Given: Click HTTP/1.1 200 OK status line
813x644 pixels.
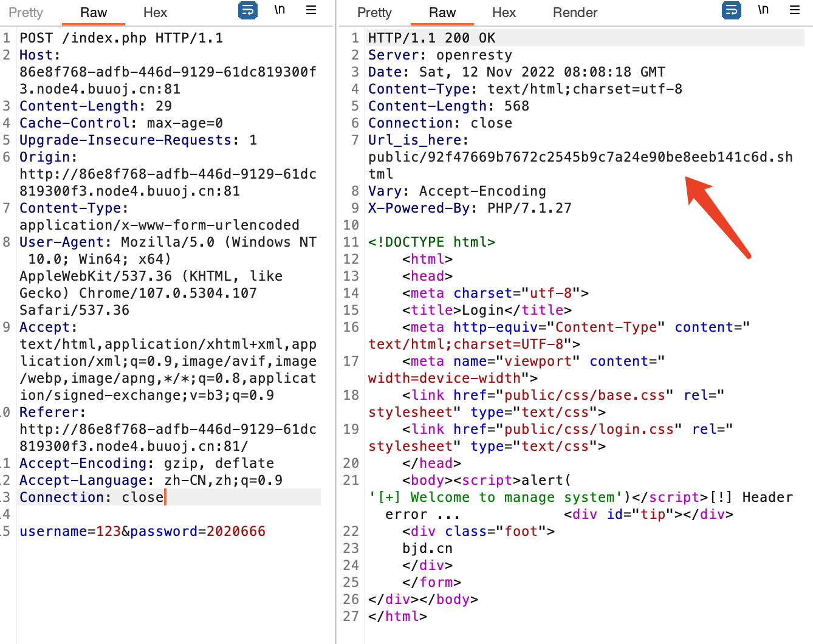Looking at the screenshot, I should point(432,38).
